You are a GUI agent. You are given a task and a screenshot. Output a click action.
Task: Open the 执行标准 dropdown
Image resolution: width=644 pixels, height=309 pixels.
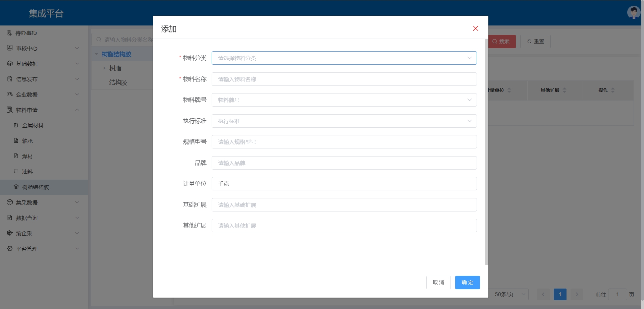[x=344, y=121]
